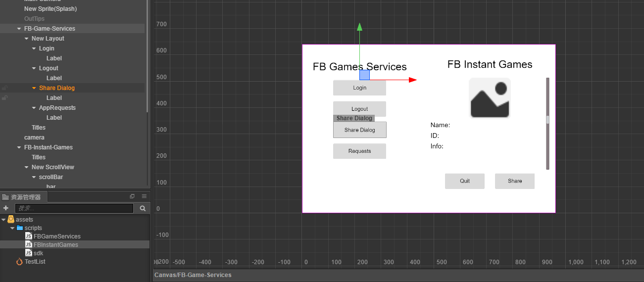Toggle lock icon on Share Dialog's Label row
The height and width of the screenshot is (282, 644).
point(5,98)
